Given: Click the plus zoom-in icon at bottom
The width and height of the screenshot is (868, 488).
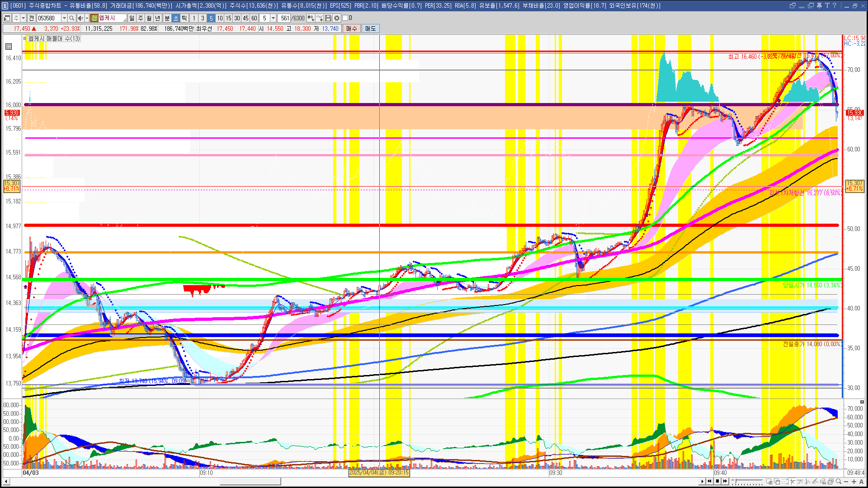Looking at the screenshot, I should tap(854, 482).
